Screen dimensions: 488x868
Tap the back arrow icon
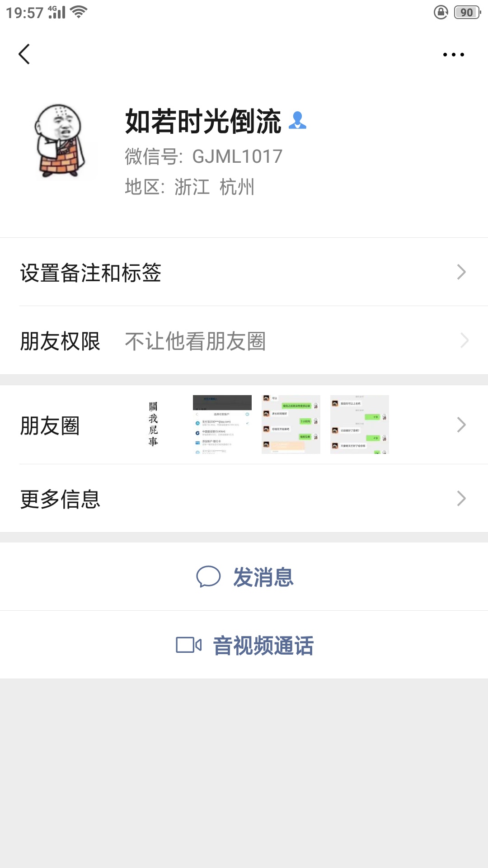pos(24,54)
